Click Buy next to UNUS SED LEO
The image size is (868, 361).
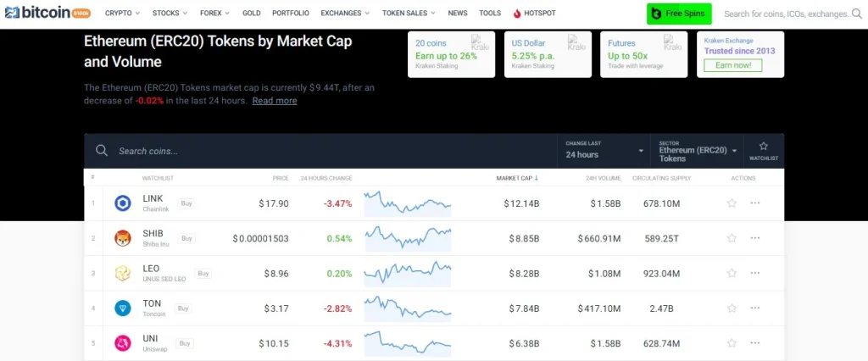tap(203, 274)
